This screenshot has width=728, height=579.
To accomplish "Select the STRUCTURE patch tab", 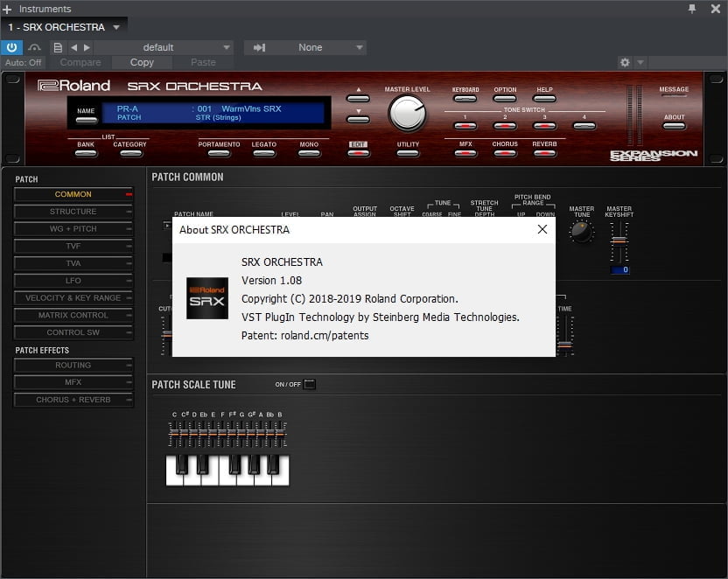I will tap(73, 212).
